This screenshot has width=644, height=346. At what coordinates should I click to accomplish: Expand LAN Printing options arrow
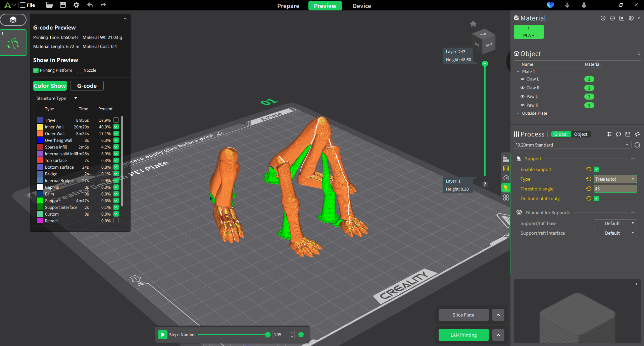(x=498, y=335)
